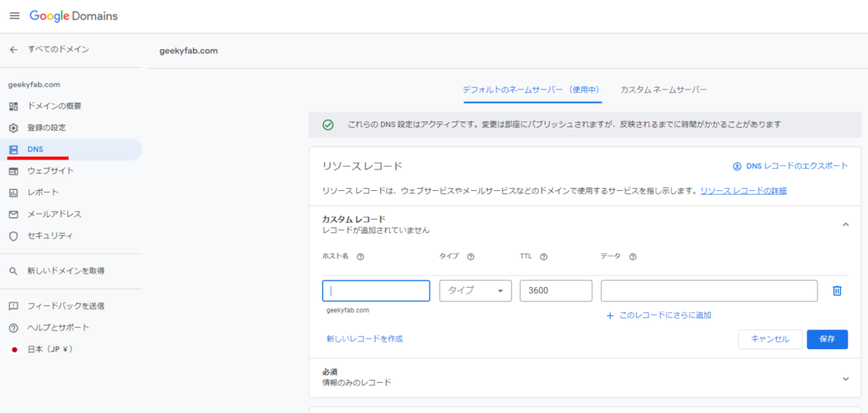Click the 保存 save button
This screenshot has width=868, height=413.
[827, 339]
